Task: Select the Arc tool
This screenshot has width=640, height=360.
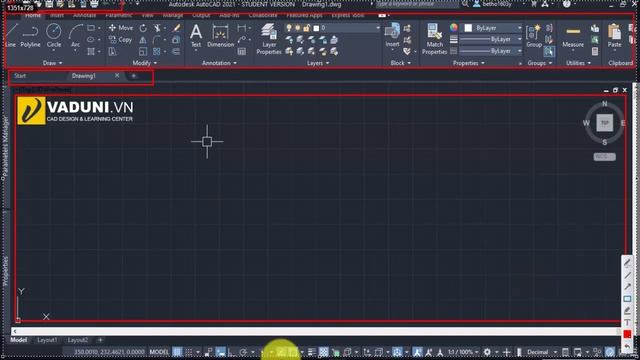Action: [76, 36]
